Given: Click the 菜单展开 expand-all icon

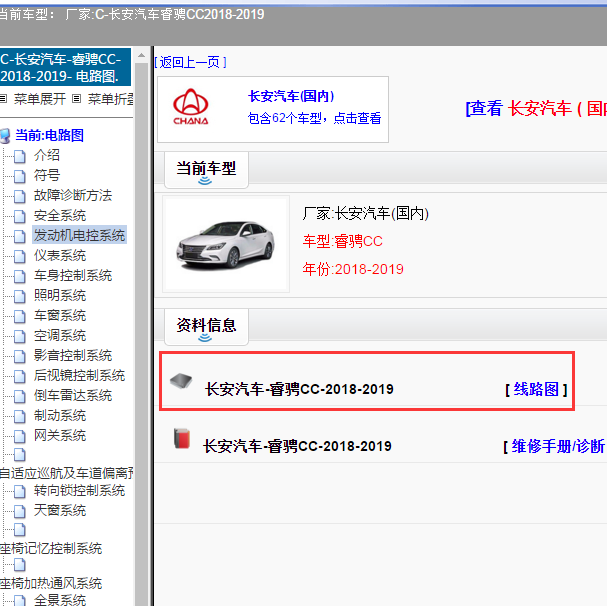Looking at the screenshot, I should tap(3, 99).
